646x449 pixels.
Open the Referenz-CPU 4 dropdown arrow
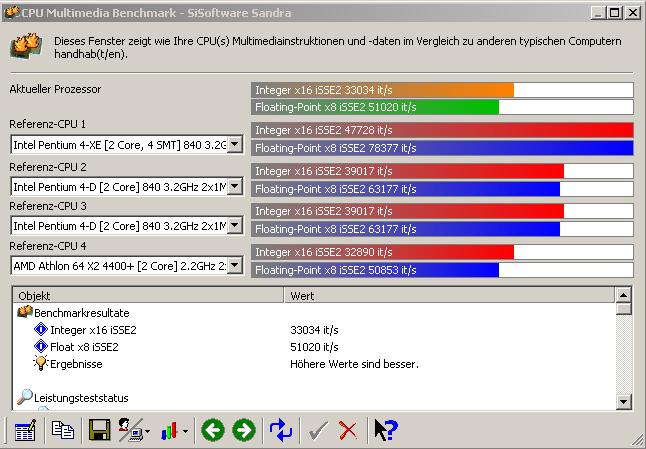pyautogui.click(x=234, y=265)
